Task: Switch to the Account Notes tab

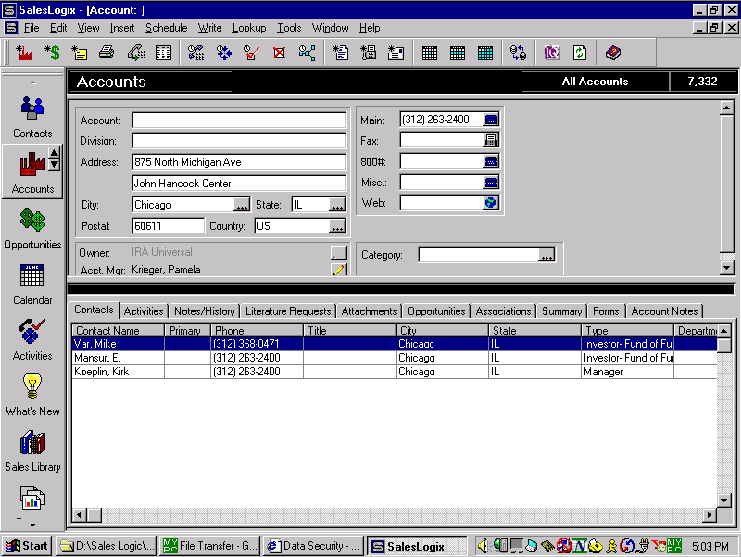Action: click(664, 311)
